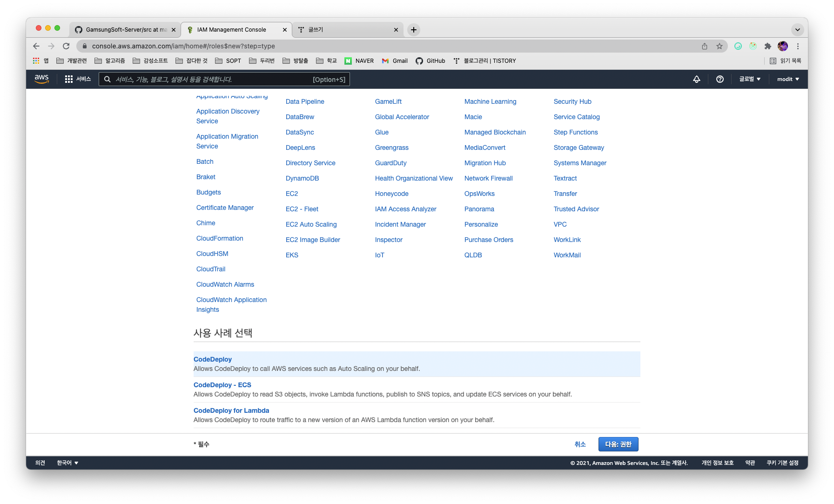Click the 취소 cancel link

click(580, 444)
